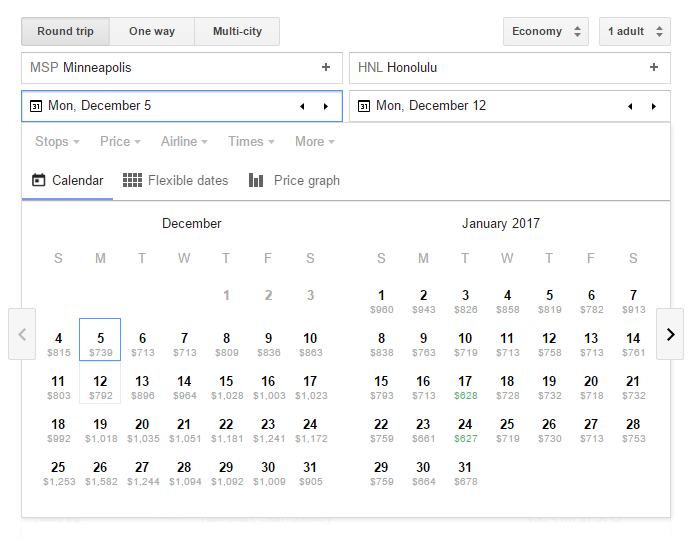Select the Round trip option
This screenshot has width=692, height=540.
65,31
